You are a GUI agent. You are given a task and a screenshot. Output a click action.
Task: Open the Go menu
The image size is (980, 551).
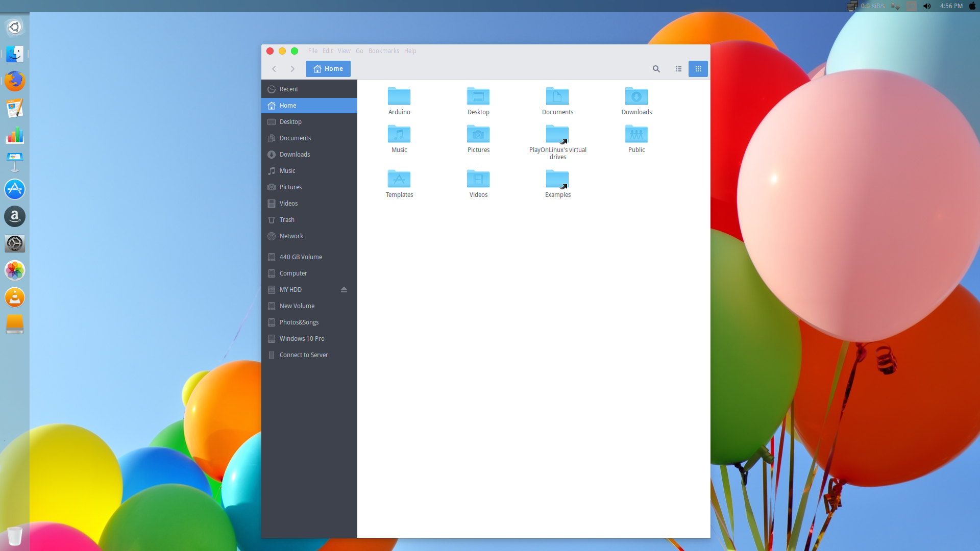pyautogui.click(x=359, y=51)
